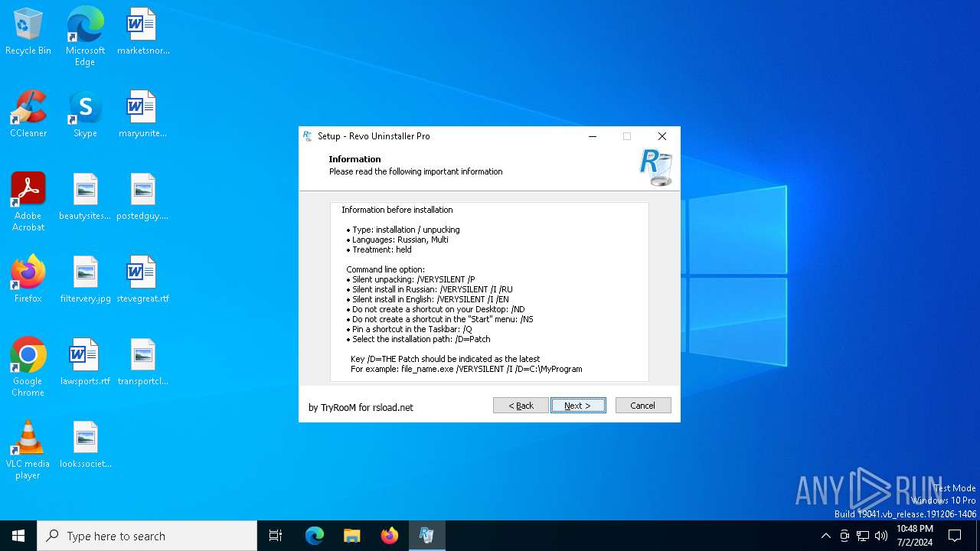Click the "Silent unpacking: /VERYSILENT /P" line

click(410, 279)
